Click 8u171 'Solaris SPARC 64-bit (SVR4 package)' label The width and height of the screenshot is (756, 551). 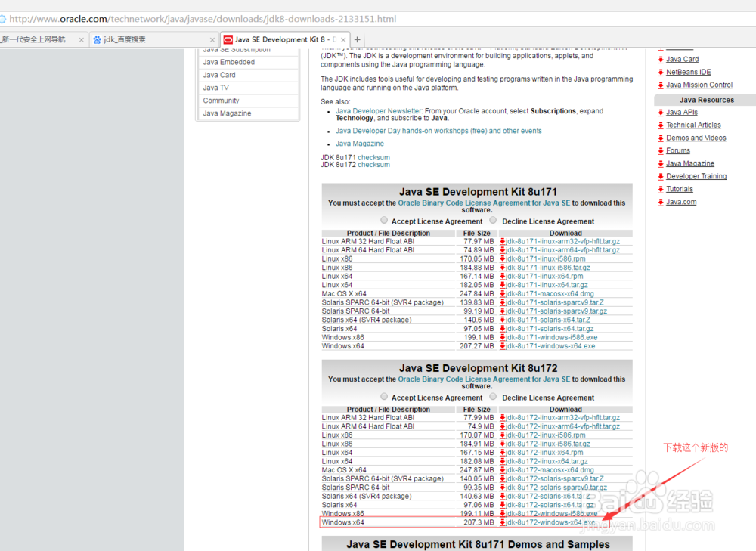coord(383,302)
